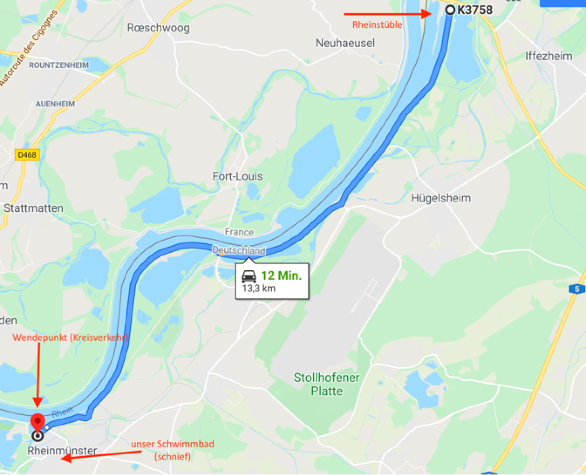Click the Iffezheim place label
Viewport: 586px width, 475px height.
point(549,56)
